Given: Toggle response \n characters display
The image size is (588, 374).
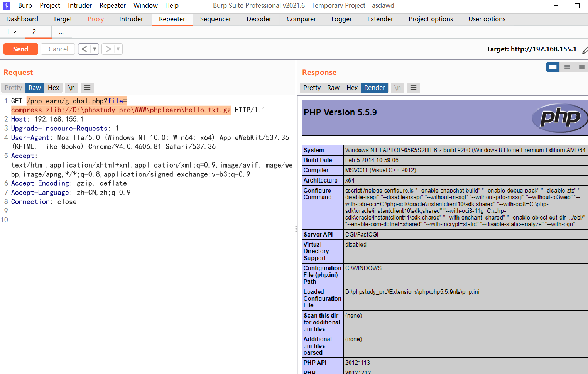Looking at the screenshot, I should pos(397,88).
